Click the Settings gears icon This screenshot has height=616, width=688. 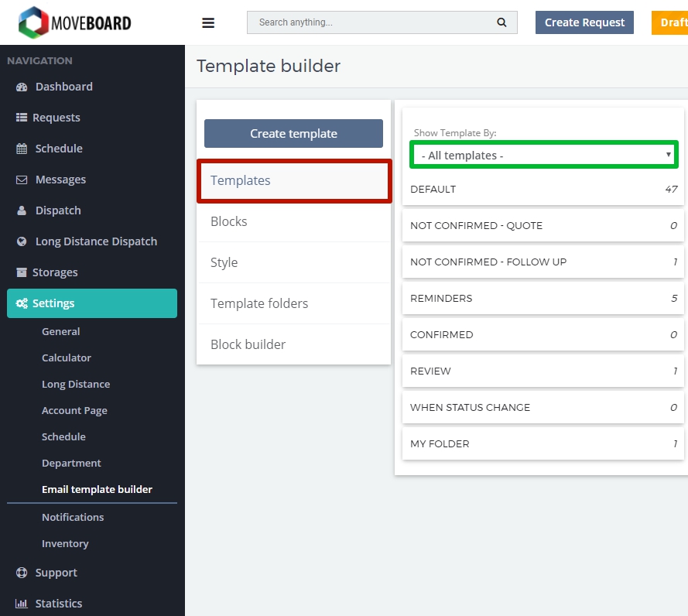coord(22,303)
